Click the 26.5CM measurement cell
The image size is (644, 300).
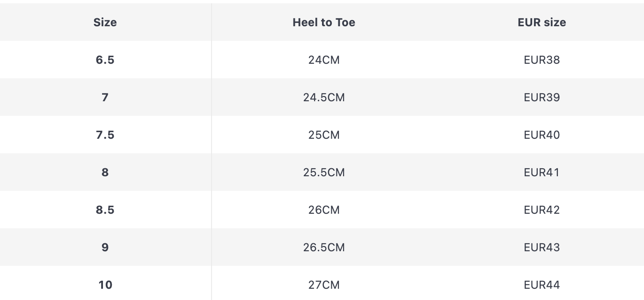tap(324, 247)
